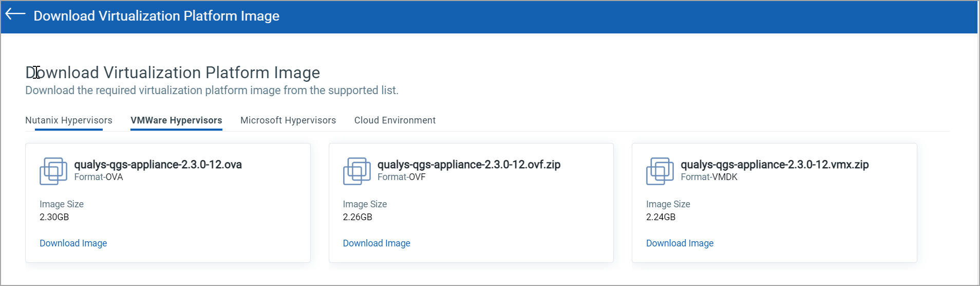Select the VMWare Hypervisors tab
The width and height of the screenshot is (980, 286).
coord(176,120)
